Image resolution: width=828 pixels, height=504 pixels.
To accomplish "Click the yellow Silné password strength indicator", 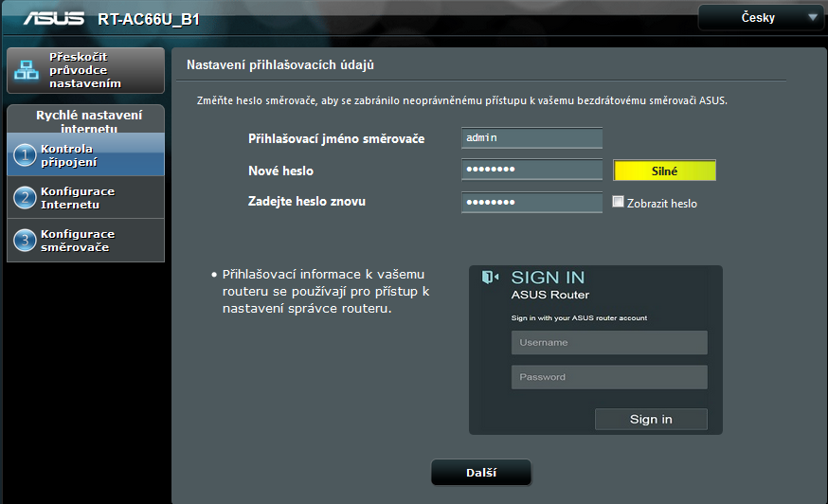I will pyautogui.click(x=664, y=171).
